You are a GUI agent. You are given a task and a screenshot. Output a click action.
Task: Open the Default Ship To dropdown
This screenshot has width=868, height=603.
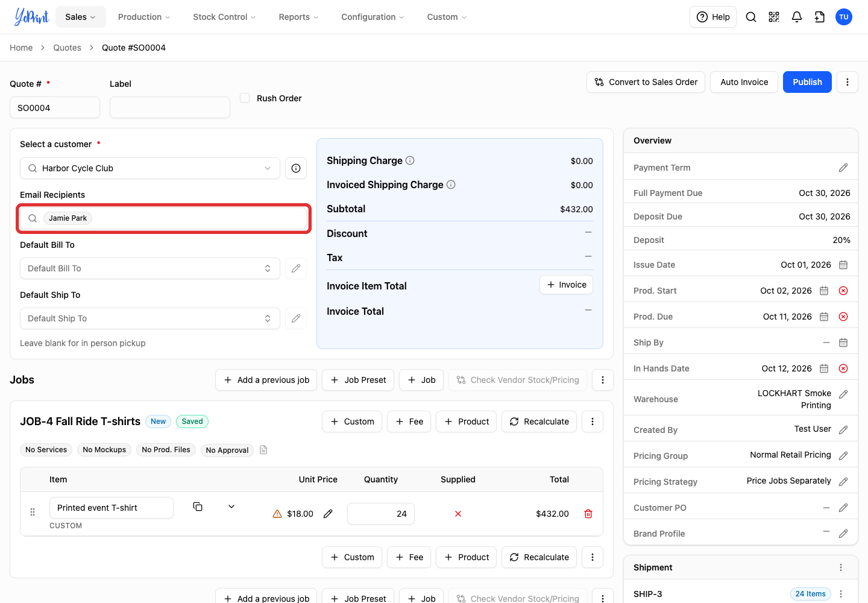tap(150, 318)
